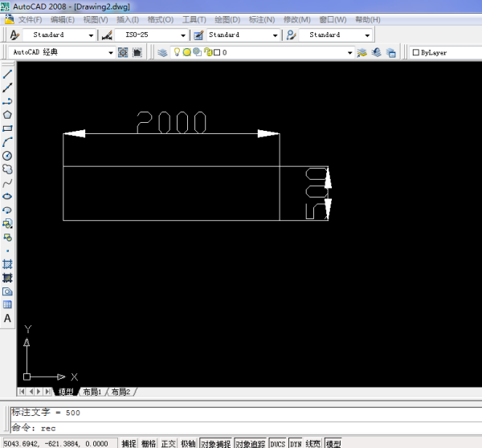The image size is (482, 448).
Task: Select the Circle tool
Action: (7, 156)
